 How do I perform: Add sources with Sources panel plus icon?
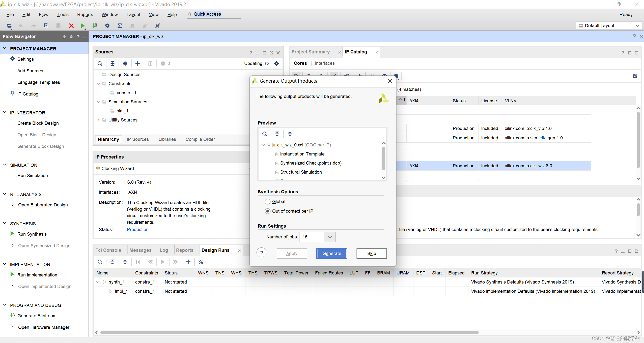click(138, 64)
